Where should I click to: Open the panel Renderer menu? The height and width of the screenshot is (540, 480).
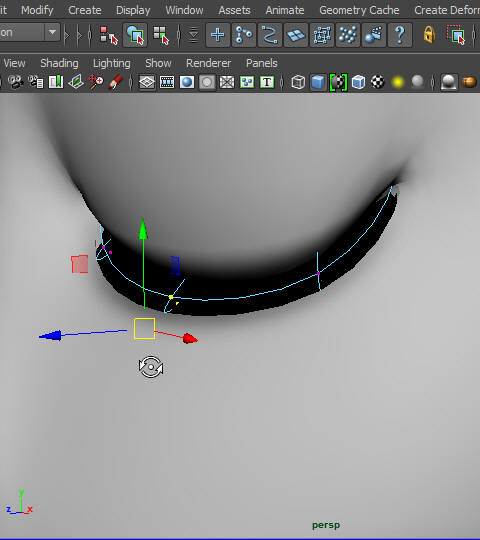[208, 63]
